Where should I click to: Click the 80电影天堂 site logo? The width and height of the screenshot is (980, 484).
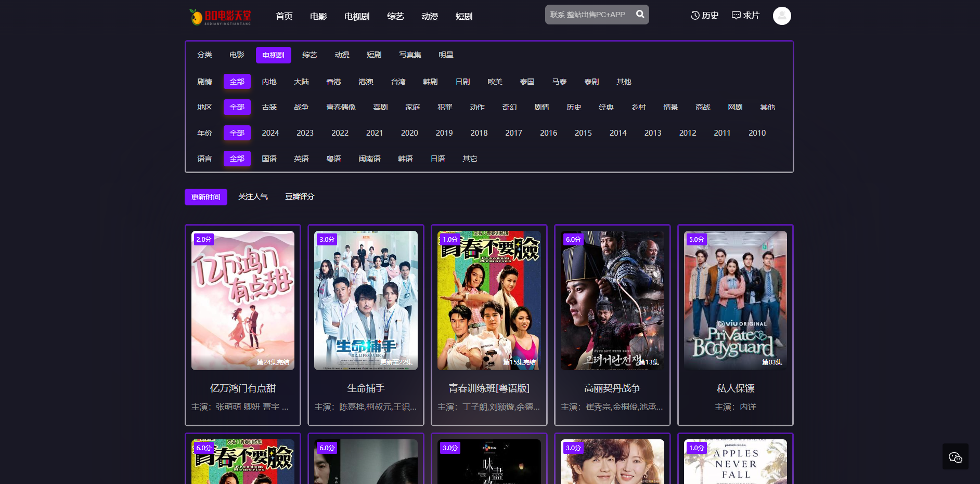tap(220, 17)
